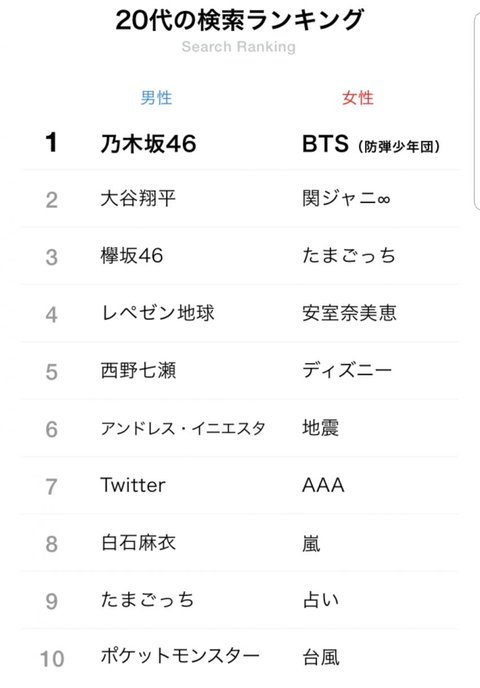Select the 女性 column header
480x688 pixels.
358,97
